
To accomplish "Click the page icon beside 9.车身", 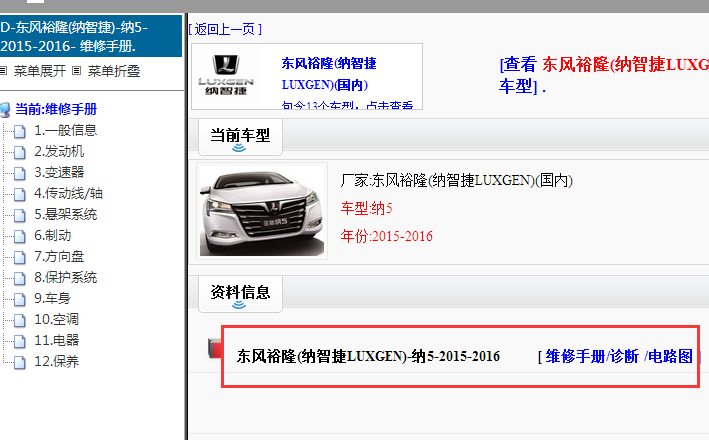I will (19, 299).
